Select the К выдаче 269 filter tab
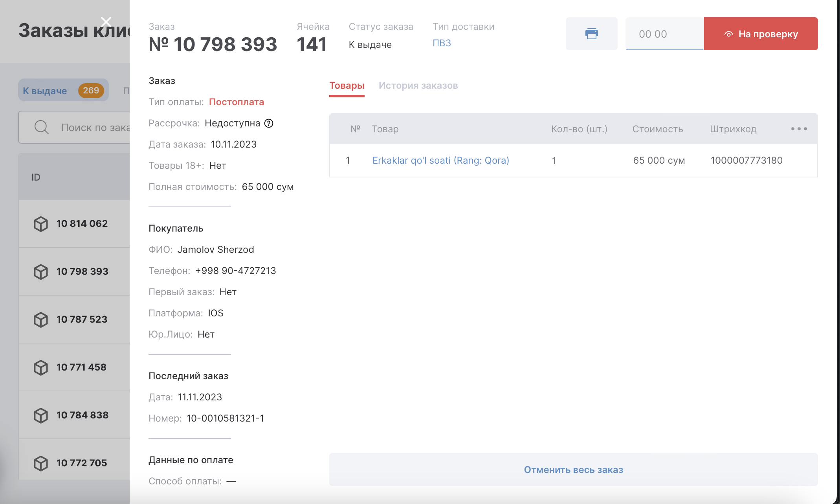840x504 pixels. [63, 91]
